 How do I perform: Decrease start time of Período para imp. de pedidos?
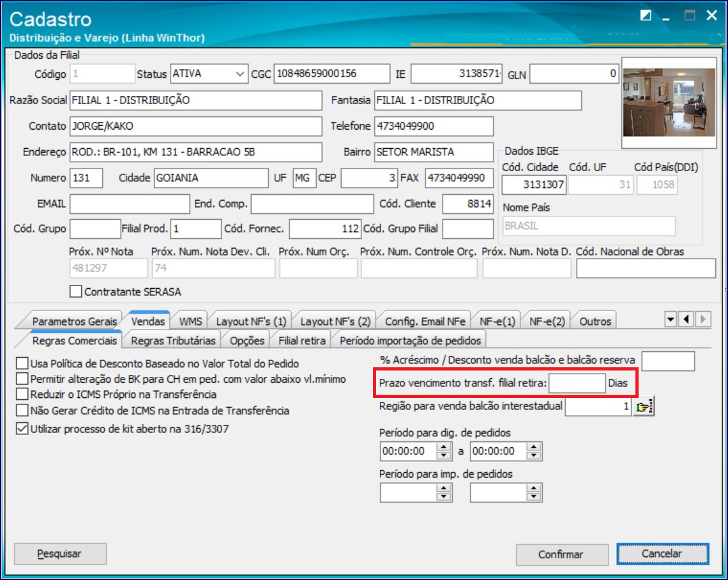click(x=444, y=497)
